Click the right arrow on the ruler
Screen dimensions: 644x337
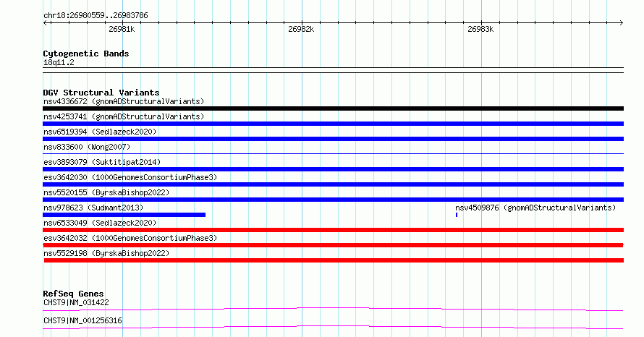click(x=621, y=23)
